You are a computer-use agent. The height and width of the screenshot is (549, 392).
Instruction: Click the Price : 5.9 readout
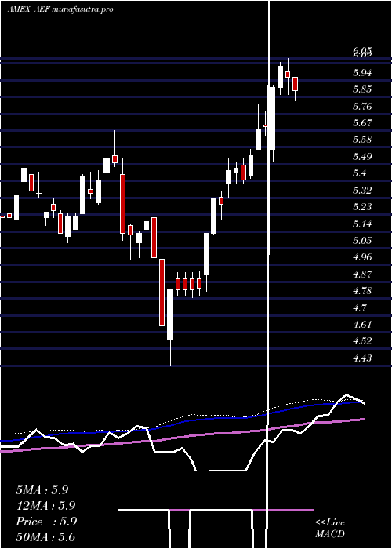coord(46,522)
